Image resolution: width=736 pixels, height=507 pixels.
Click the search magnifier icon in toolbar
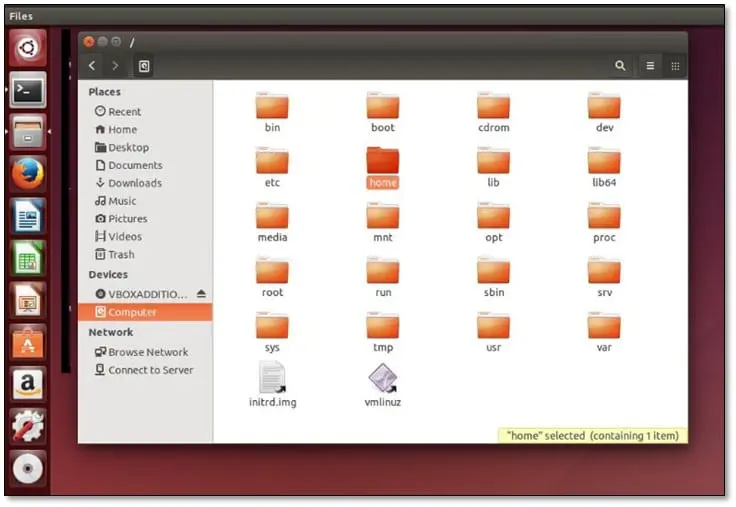pos(620,66)
